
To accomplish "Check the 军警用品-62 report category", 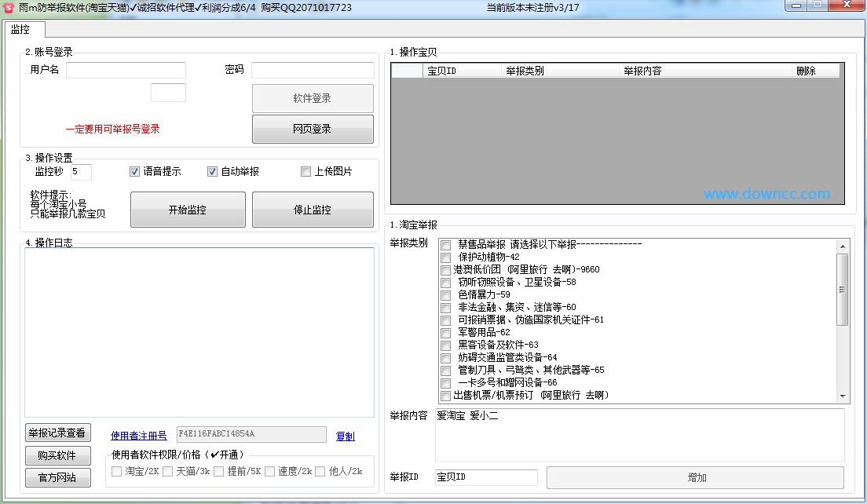I will point(445,332).
